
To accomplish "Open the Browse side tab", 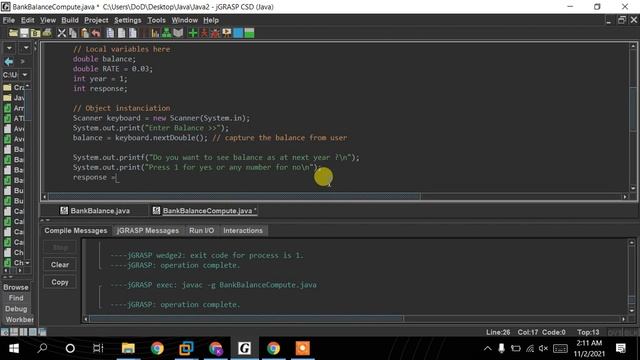I will point(16,287).
